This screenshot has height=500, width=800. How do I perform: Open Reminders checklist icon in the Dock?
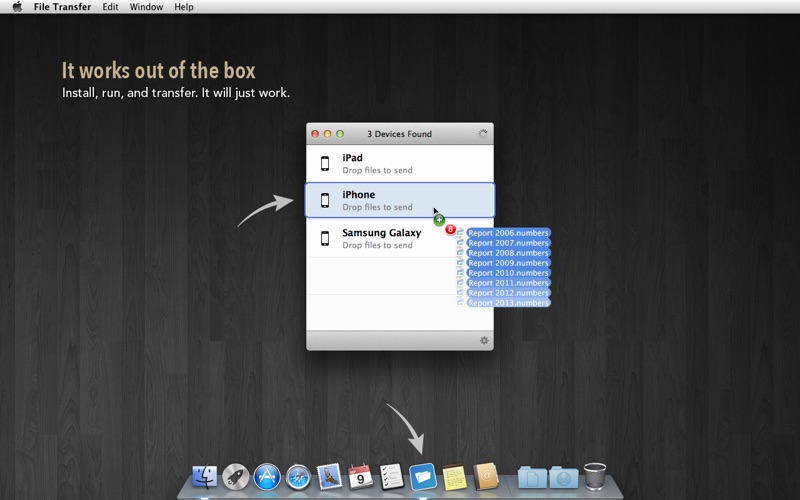pos(392,477)
